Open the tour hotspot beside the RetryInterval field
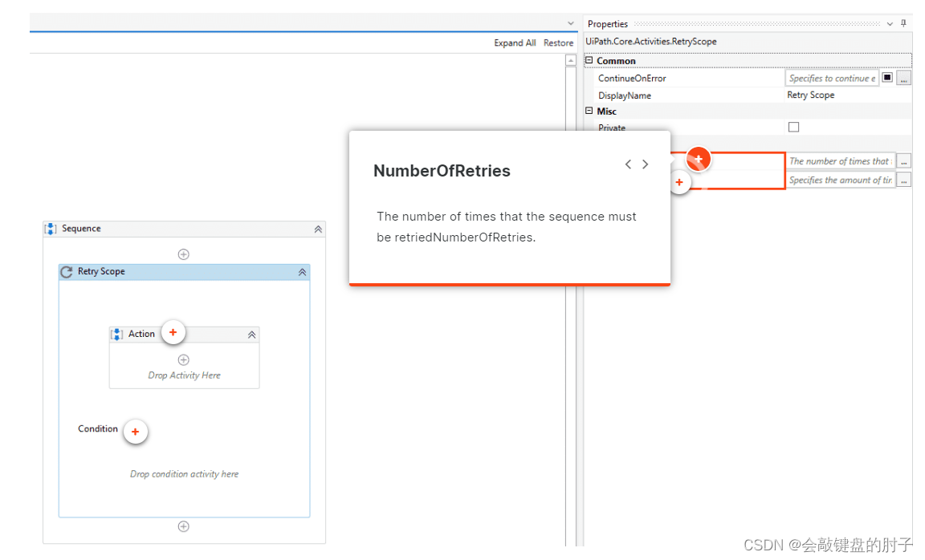 (679, 183)
